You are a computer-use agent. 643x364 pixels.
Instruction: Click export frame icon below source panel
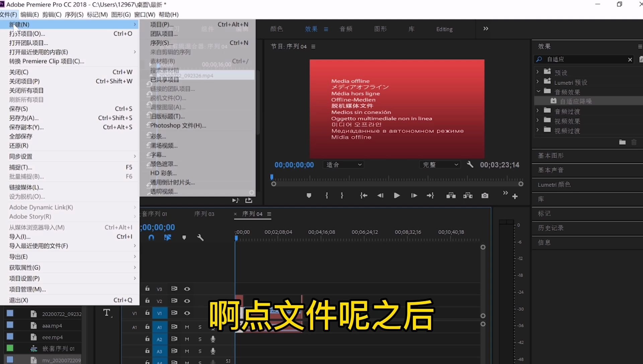point(248,200)
